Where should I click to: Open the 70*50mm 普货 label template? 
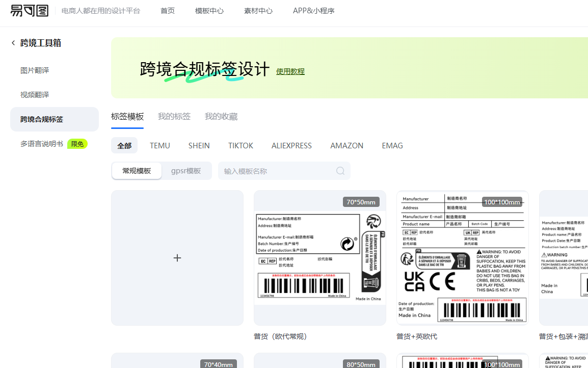tap(320, 258)
